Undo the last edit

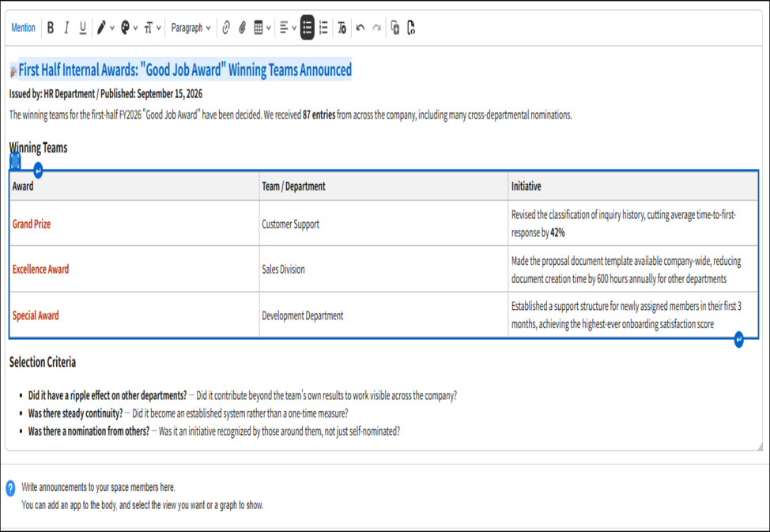coord(360,28)
